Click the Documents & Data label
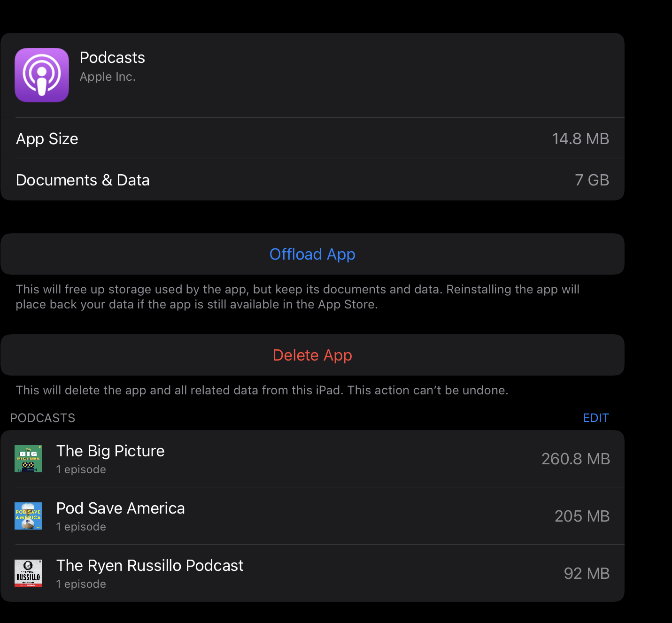This screenshot has height=623, width=672. [83, 180]
